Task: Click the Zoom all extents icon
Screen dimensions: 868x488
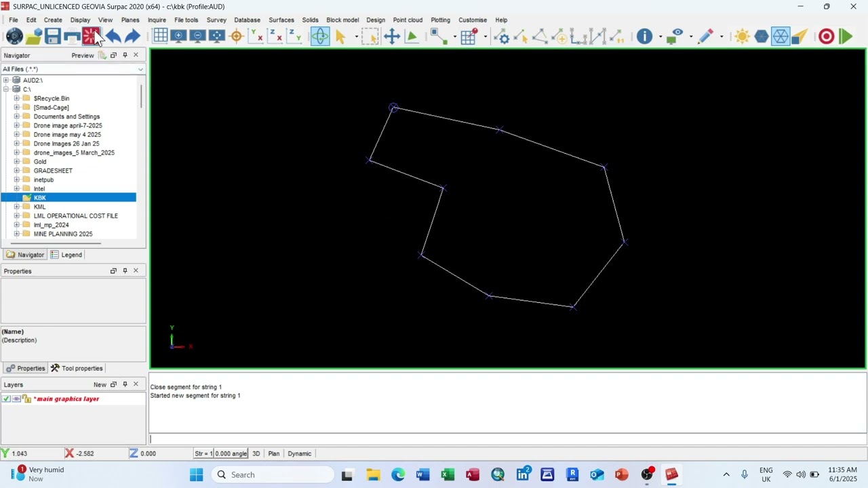Action: [217, 37]
